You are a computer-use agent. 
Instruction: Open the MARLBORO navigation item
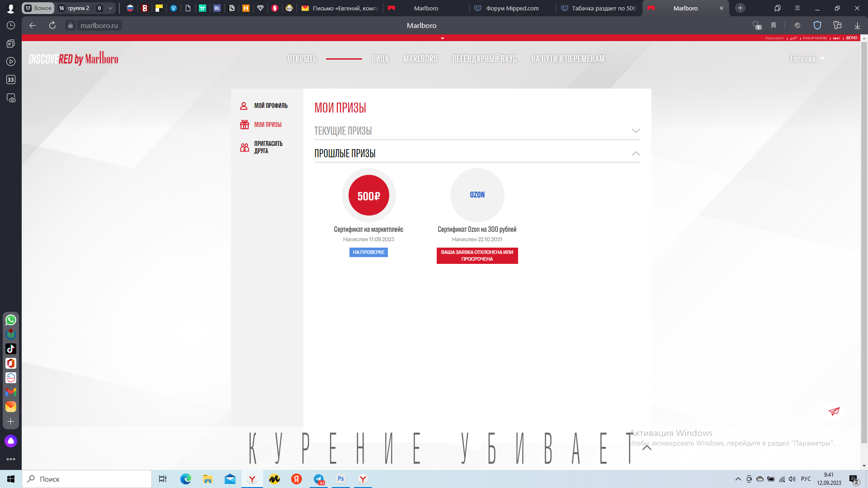pos(420,59)
